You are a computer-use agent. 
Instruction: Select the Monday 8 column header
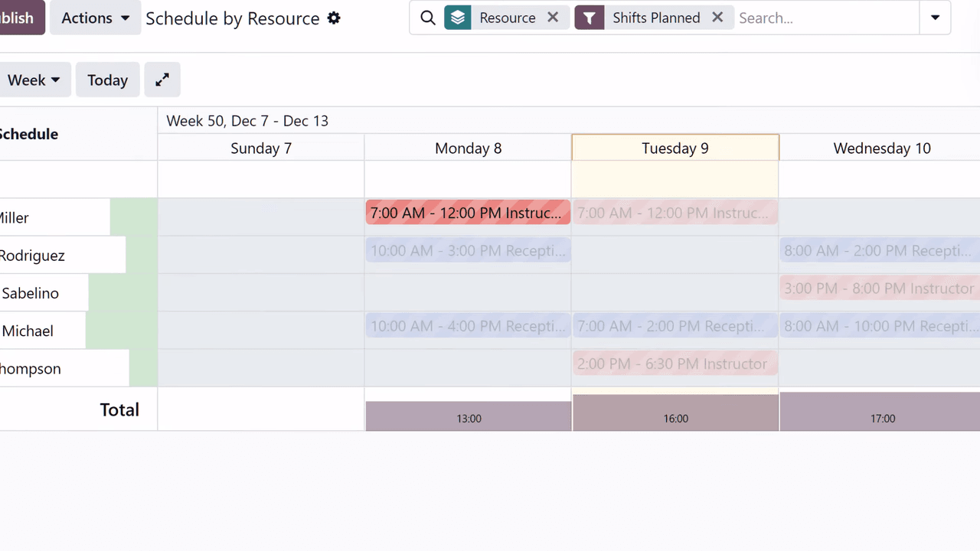point(468,148)
